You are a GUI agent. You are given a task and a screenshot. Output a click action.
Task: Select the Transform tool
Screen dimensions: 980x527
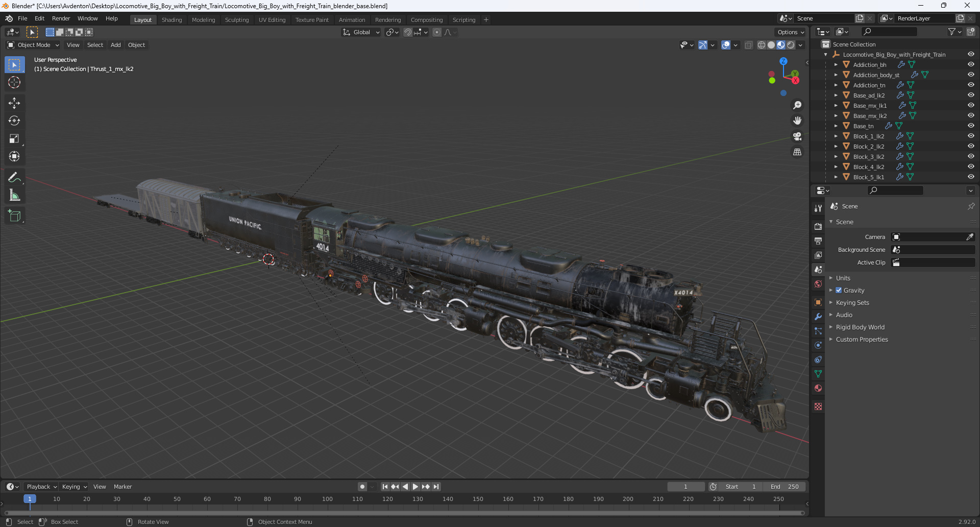tap(14, 157)
